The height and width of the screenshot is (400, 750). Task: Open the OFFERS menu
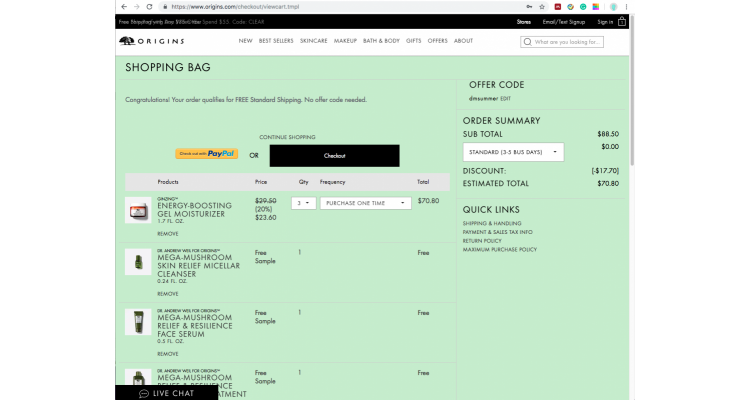[437, 41]
